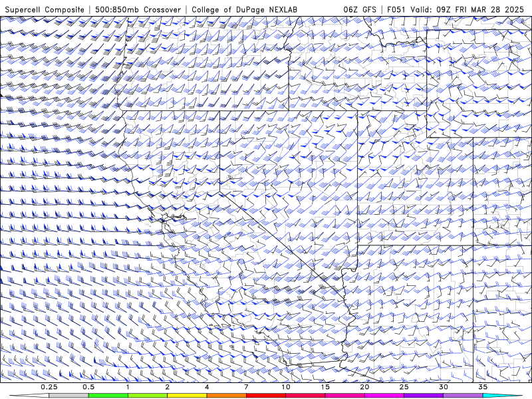Pick the lavender 30–35 colorbar segment
This screenshot has height=399, width=532.
click(x=463, y=396)
